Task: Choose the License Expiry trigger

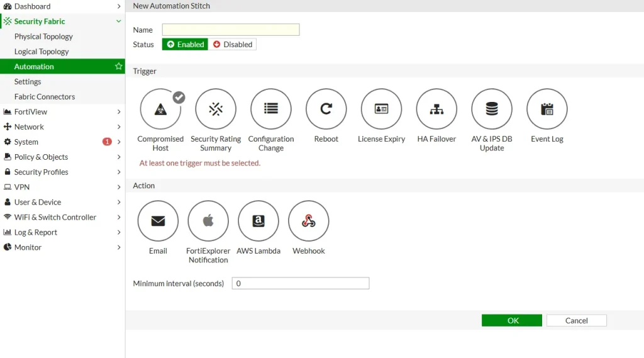Action: click(381, 109)
